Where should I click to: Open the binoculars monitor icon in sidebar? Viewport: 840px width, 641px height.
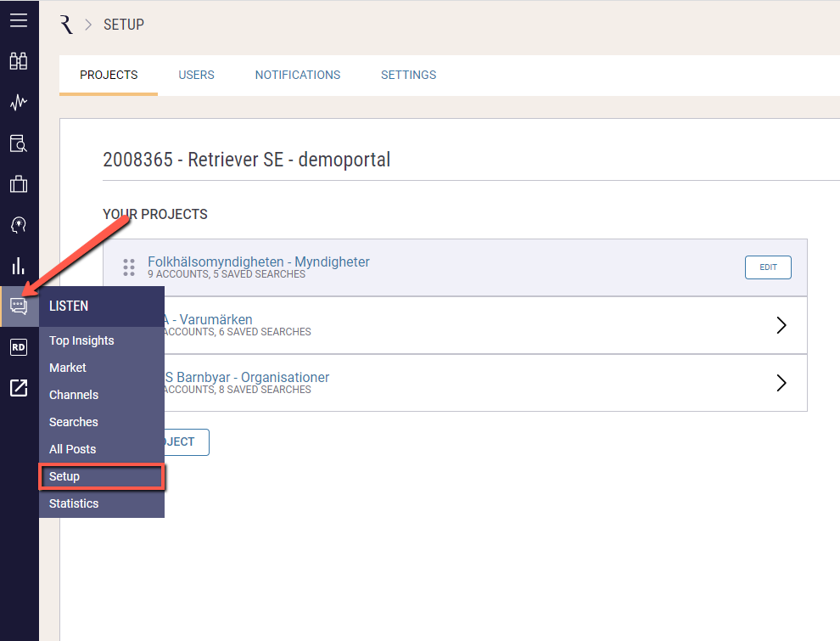[19, 61]
